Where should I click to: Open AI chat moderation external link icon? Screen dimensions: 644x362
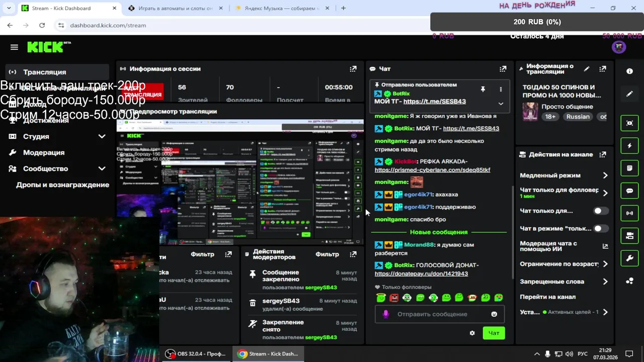605,246
